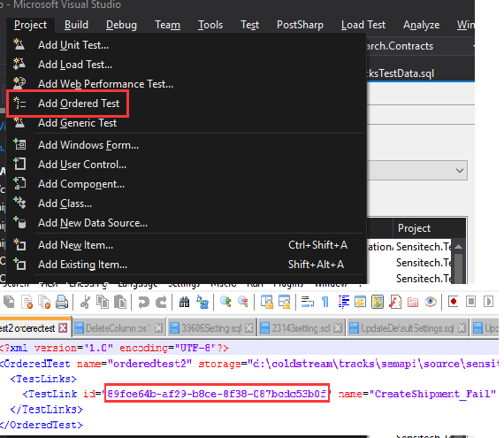
Task: Click the Paste clipboard icon
Action: tap(120, 303)
